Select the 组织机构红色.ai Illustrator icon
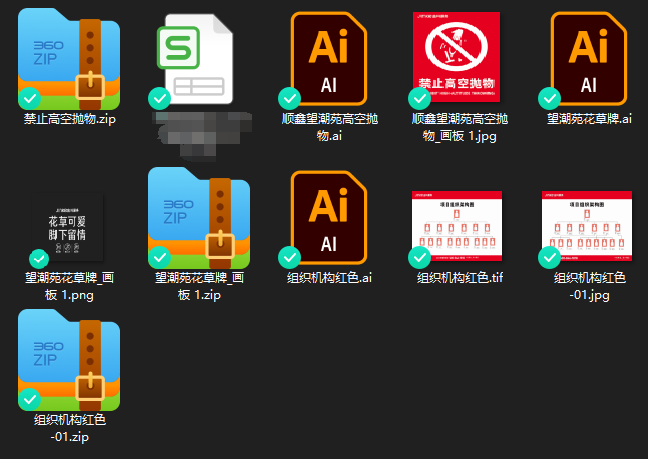The width and height of the screenshot is (648, 459). click(x=328, y=216)
